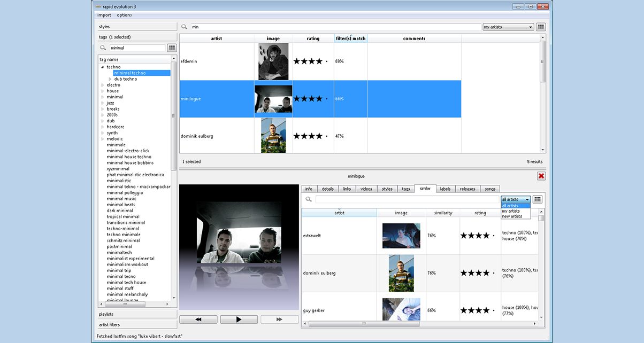The image size is (644, 343).
Task: Expand the dub techno tag node
Action: [x=110, y=79]
